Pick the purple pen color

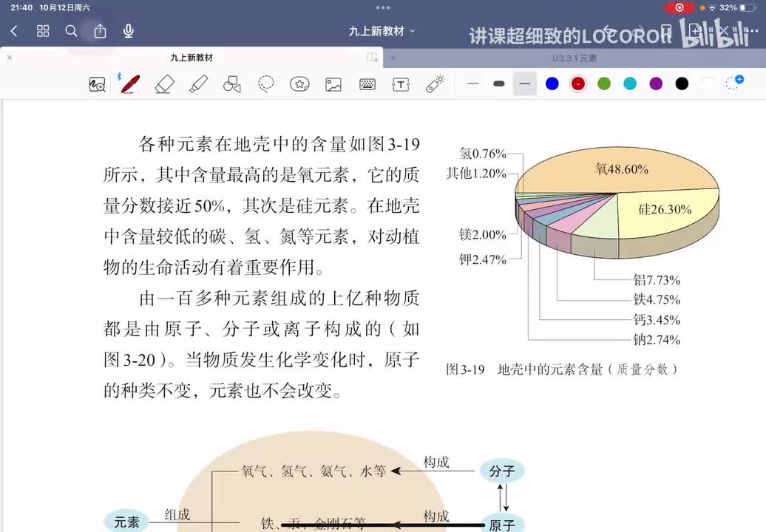pyautogui.click(x=656, y=84)
